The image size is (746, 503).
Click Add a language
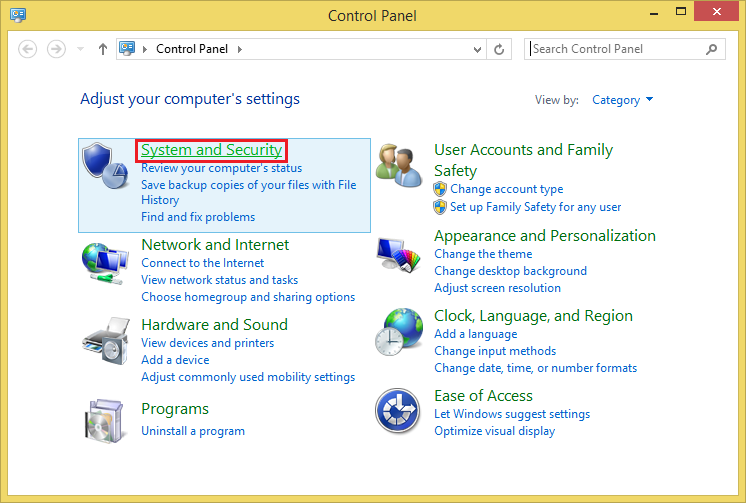click(475, 334)
